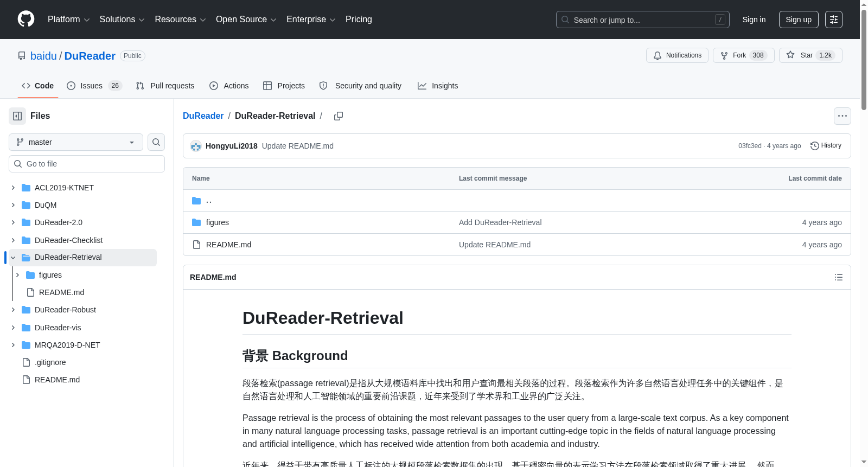The height and width of the screenshot is (467, 868).
Task: Open the Enterprise menu
Action: pos(311,20)
